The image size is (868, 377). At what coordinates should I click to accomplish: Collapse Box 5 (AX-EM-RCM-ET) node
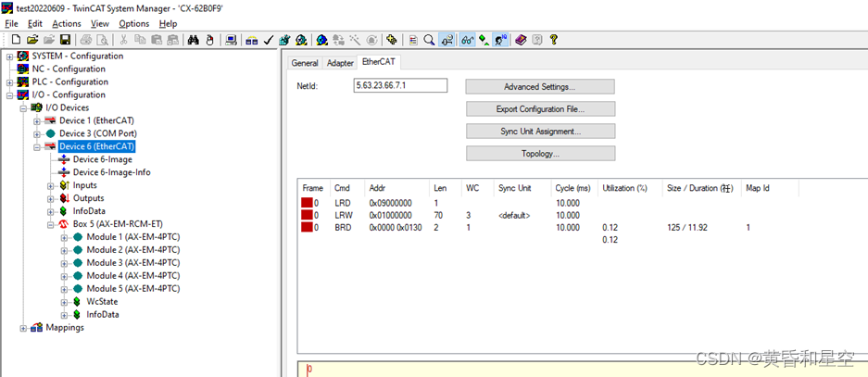click(50, 224)
